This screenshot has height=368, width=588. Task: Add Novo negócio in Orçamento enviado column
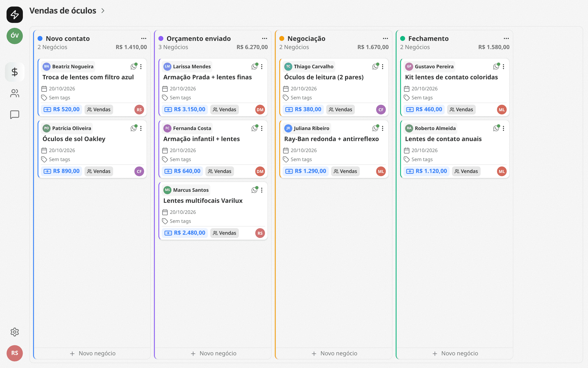(213, 353)
